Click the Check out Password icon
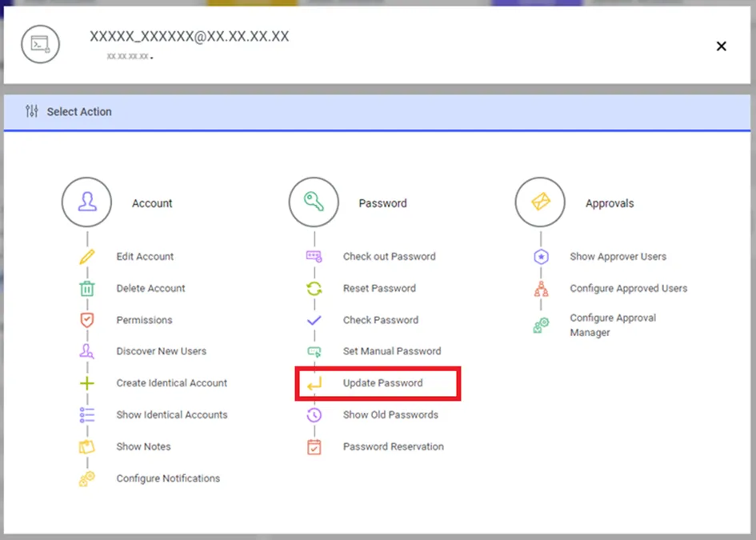The height and width of the screenshot is (540, 756). [314, 257]
